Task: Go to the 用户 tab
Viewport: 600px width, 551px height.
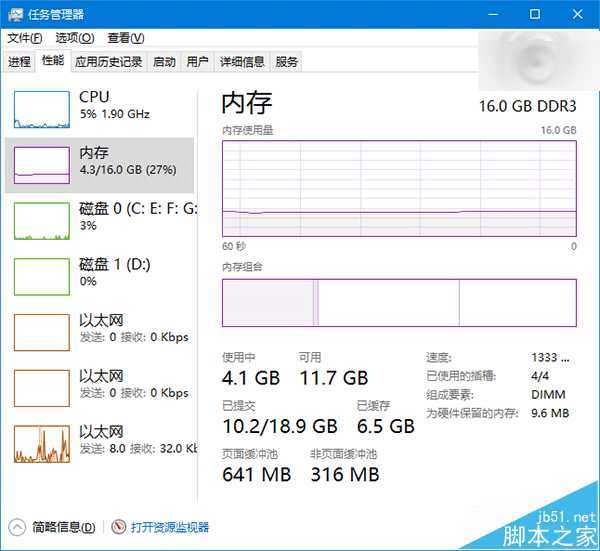Action: click(197, 62)
